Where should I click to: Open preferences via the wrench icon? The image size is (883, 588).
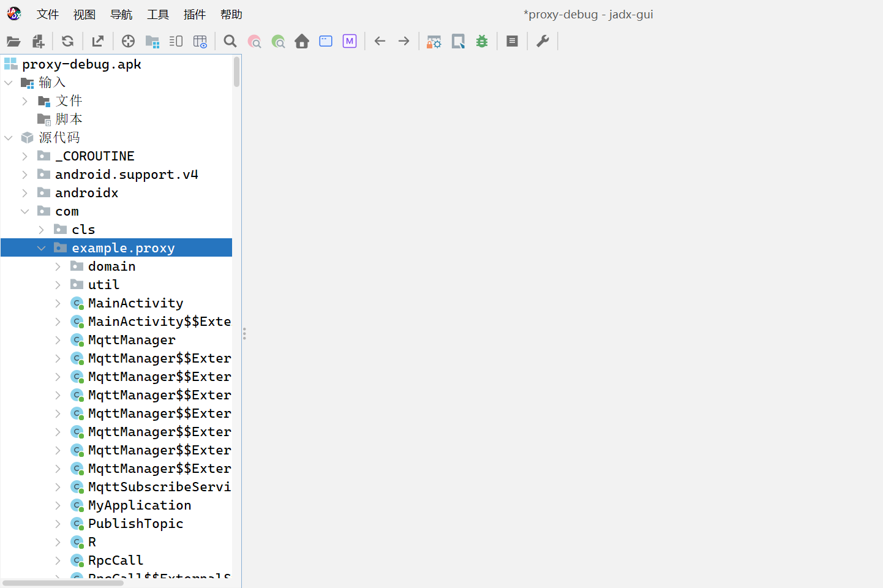click(543, 42)
